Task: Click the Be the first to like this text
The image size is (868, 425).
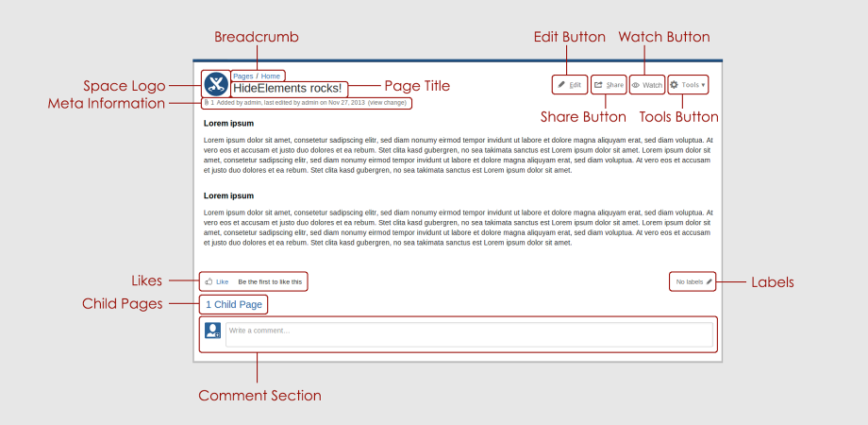Action: 270,281
